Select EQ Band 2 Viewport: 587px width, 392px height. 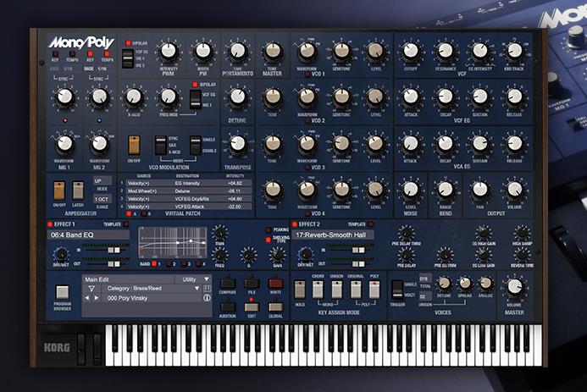pos(169,263)
